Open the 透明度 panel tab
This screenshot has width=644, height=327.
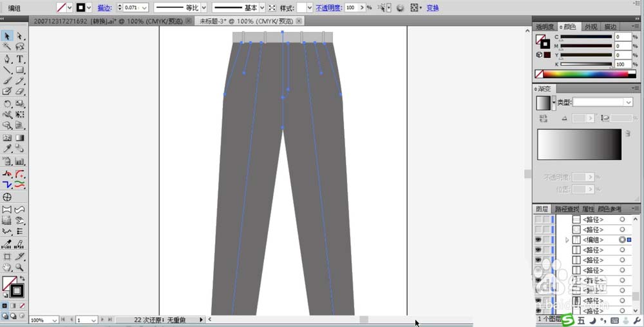(x=545, y=26)
